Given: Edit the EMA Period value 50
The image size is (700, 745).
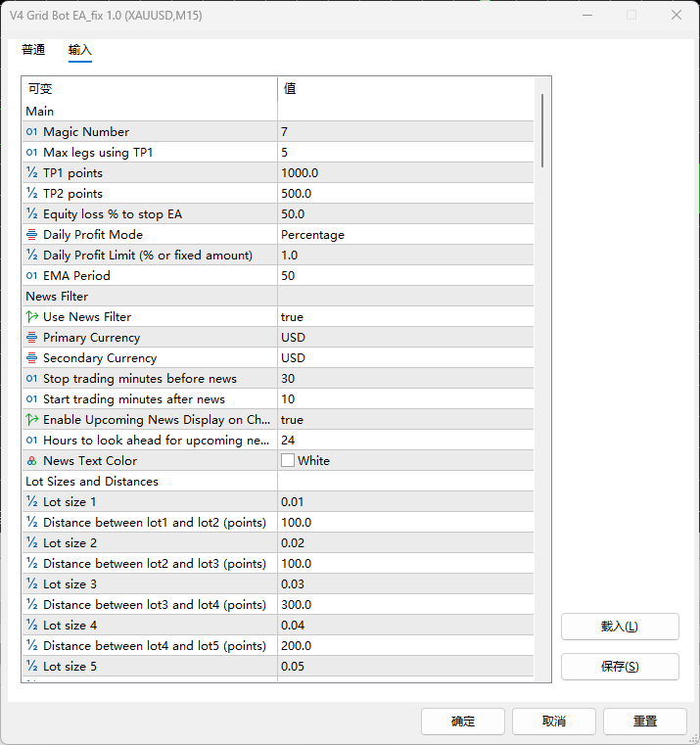Looking at the screenshot, I should [405, 275].
